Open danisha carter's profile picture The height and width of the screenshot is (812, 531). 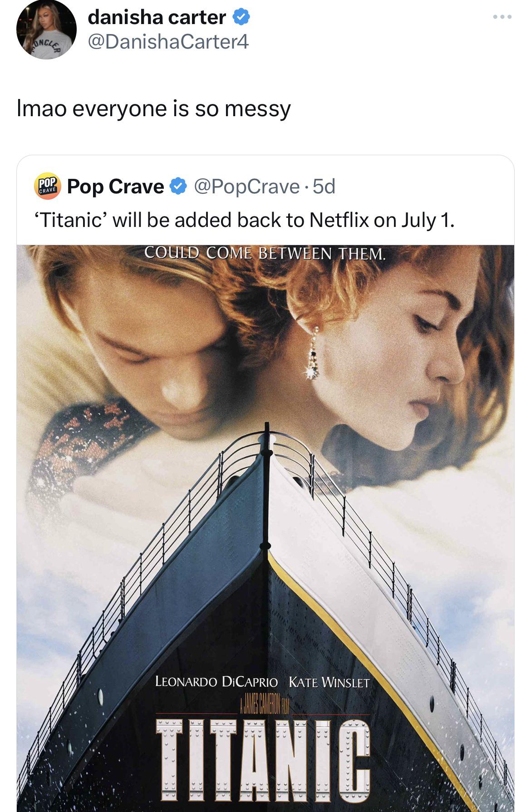coord(46,30)
